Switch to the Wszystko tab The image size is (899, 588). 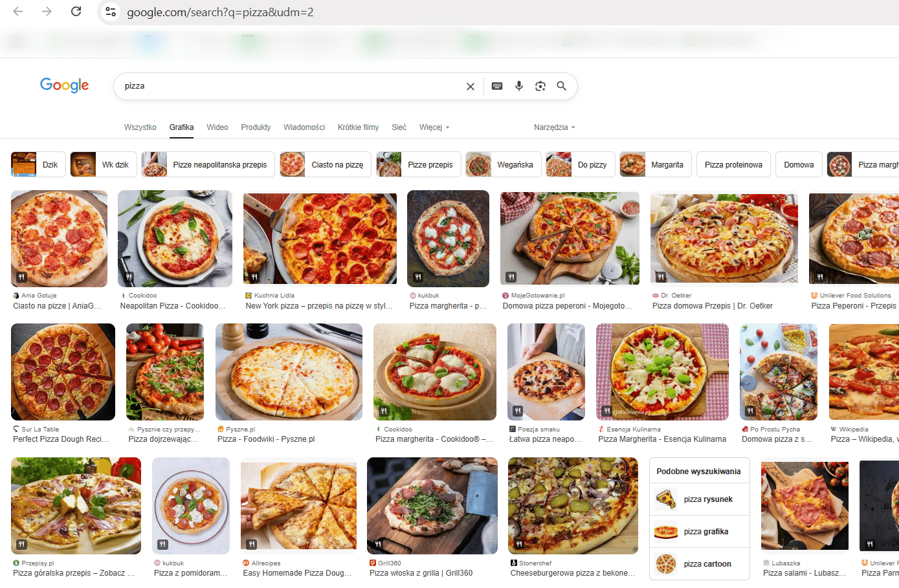pyautogui.click(x=140, y=127)
